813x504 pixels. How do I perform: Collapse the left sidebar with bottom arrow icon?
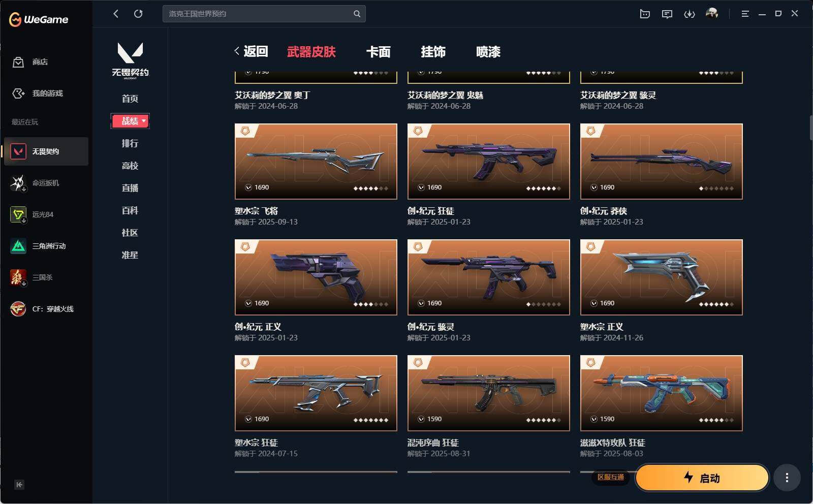coord(19,485)
